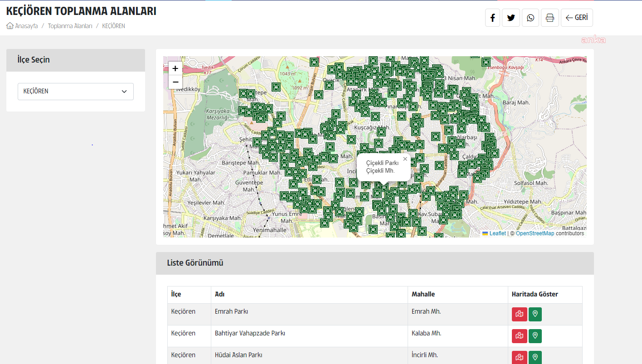Show Bahtiyar Vahapzade Parkı with green pin
642x364 pixels.
click(x=535, y=336)
